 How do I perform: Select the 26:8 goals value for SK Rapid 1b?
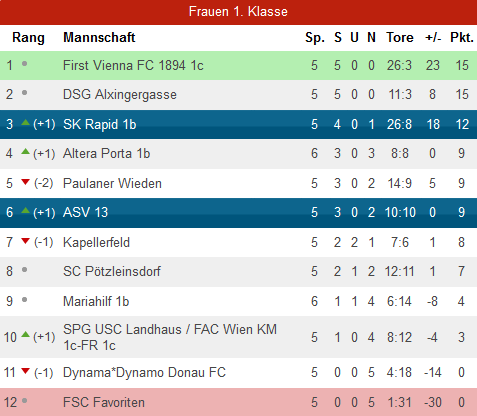pos(399,124)
